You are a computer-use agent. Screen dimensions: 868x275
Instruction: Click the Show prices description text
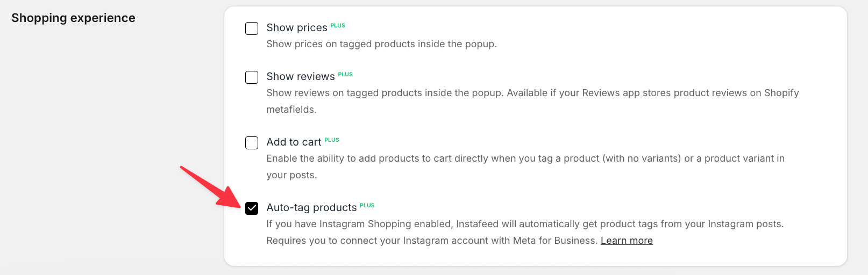point(381,44)
